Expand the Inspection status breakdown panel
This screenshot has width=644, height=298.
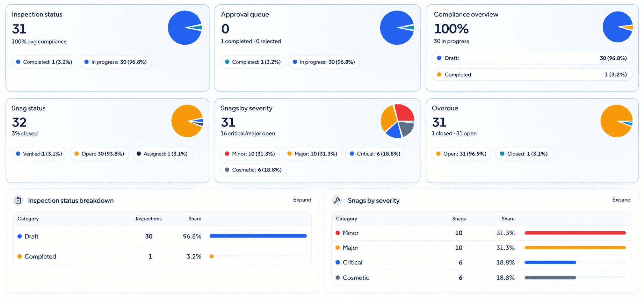[x=302, y=200]
